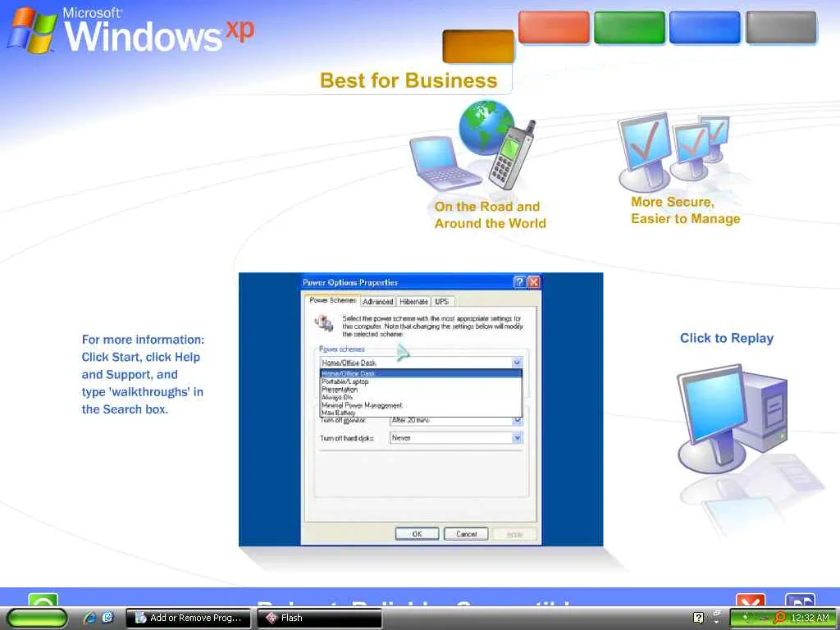Image resolution: width=840 pixels, height=630 pixels.
Task: Expand the Turn off hard disks dropdown
Action: (x=517, y=438)
